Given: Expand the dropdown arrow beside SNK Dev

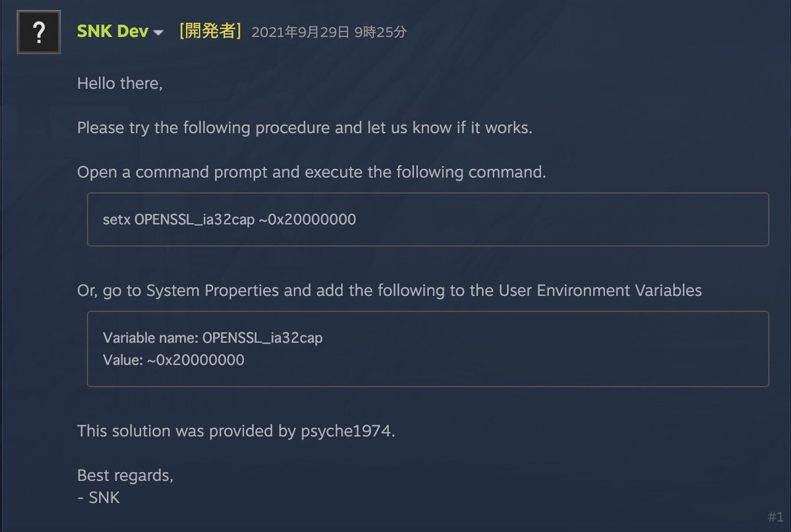Looking at the screenshot, I should [158, 33].
